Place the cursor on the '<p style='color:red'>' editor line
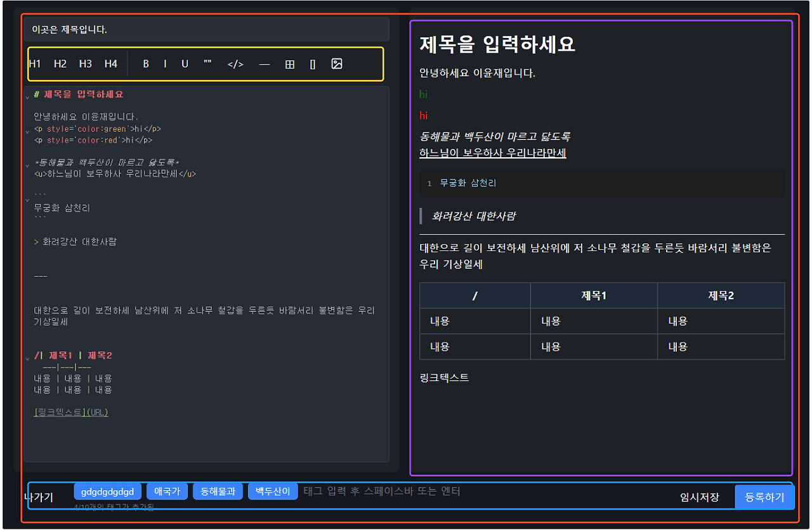812x530 pixels. pyautogui.click(x=93, y=140)
